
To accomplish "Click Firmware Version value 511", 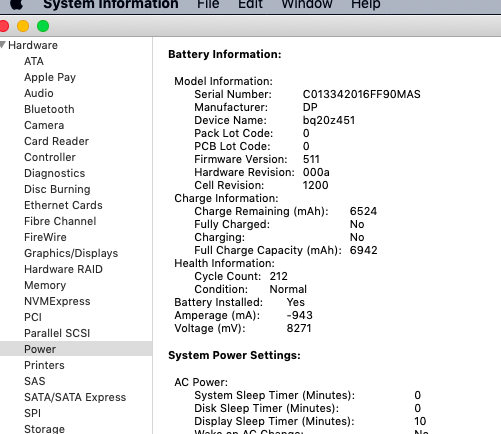I will coord(311,159).
